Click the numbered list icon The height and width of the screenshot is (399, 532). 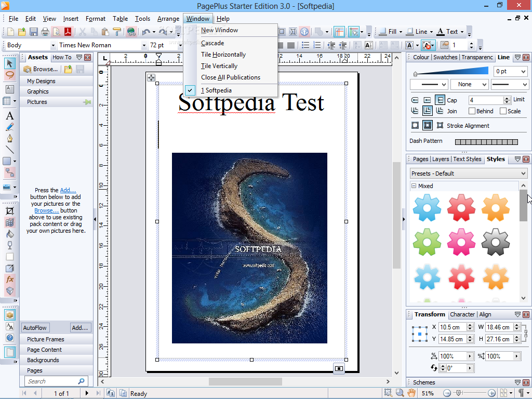click(317, 45)
